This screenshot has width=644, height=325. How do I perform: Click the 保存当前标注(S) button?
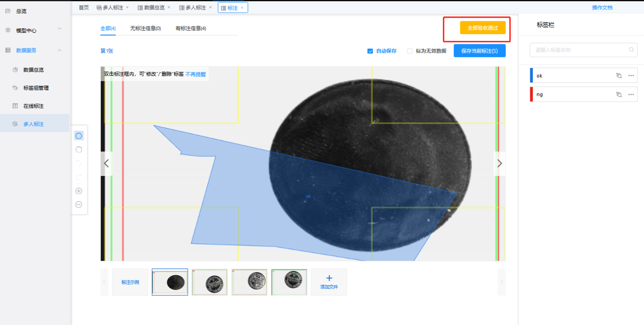pos(479,51)
